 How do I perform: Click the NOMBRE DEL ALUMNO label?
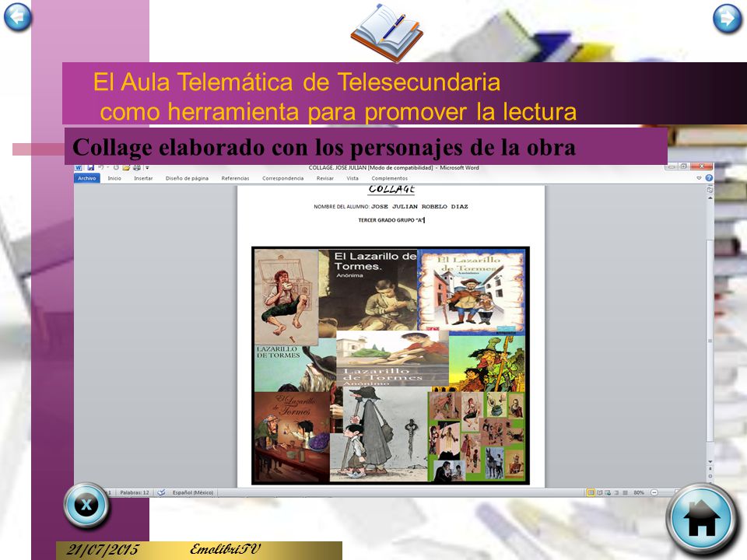coord(341,207)
